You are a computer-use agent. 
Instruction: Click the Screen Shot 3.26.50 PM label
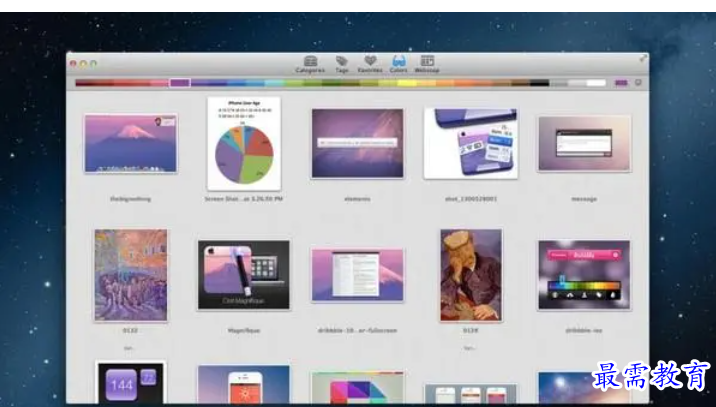pos(244,199)
